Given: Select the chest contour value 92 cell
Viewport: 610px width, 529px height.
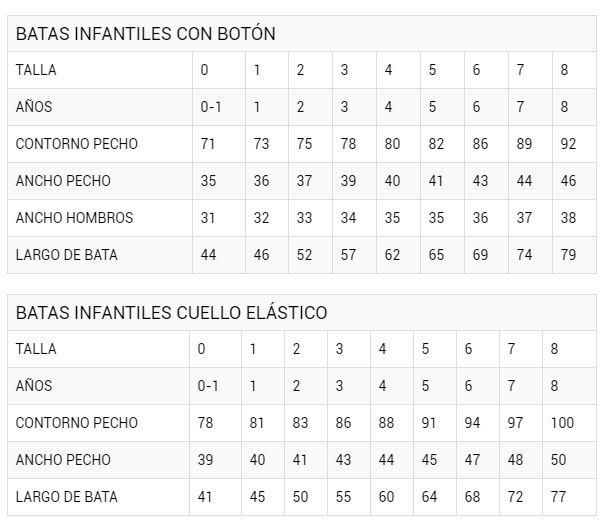Looking at the screenshot, I should pyautogui.click(x=568, y=144).
